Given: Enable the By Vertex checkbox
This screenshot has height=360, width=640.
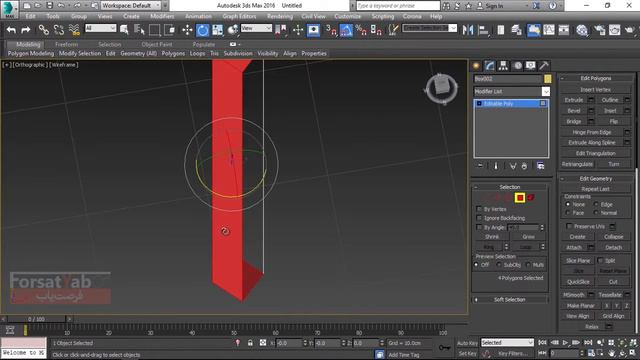Looking at the screenshot, I should point(479,209).
